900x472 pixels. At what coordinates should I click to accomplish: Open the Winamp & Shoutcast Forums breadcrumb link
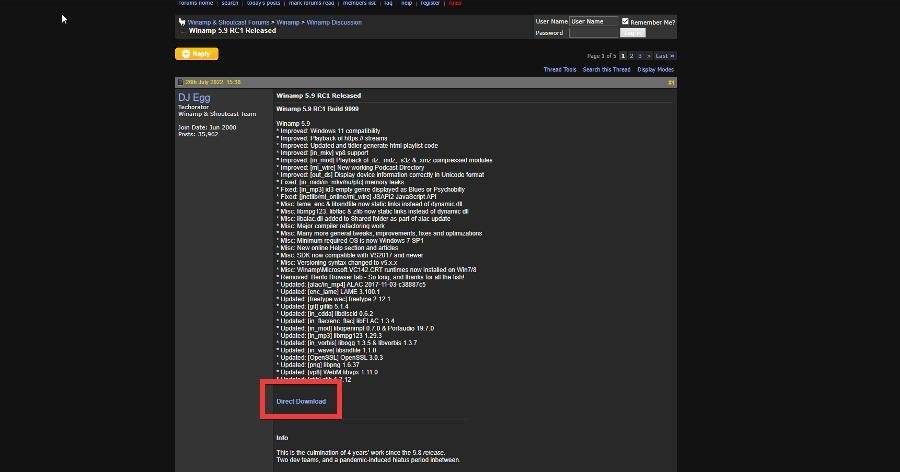228,22
